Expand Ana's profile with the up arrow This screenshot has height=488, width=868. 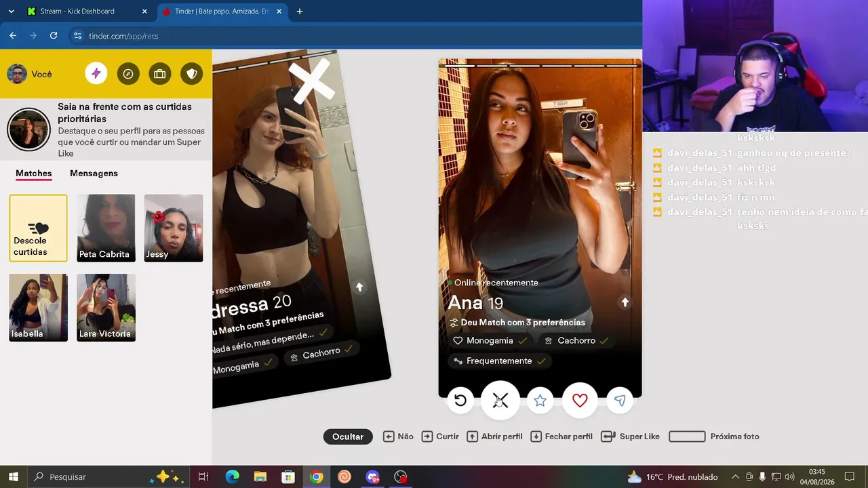(625, 302)
